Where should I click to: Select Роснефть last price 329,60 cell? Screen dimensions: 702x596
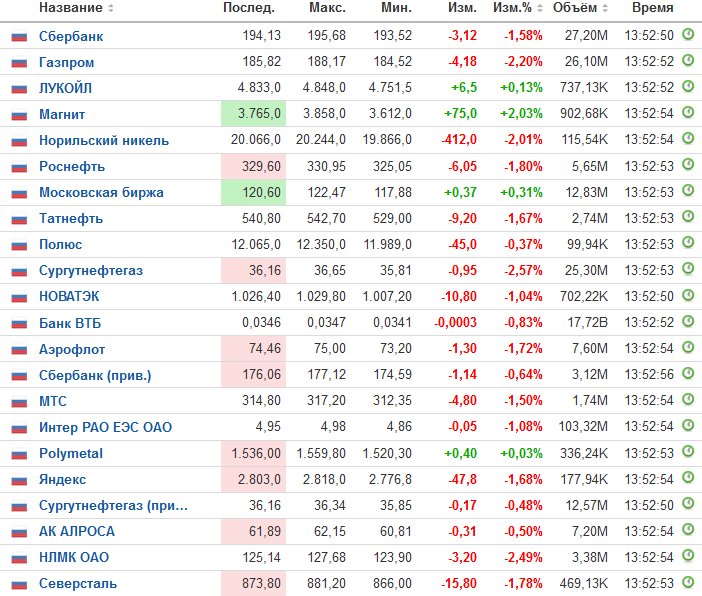[253, 166]
